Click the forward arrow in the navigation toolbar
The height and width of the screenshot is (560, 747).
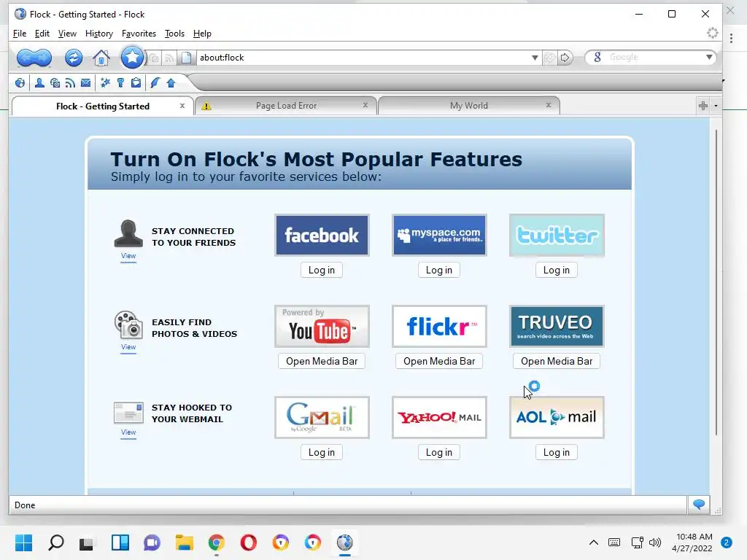pyautogui.click(x=43, y=58)
